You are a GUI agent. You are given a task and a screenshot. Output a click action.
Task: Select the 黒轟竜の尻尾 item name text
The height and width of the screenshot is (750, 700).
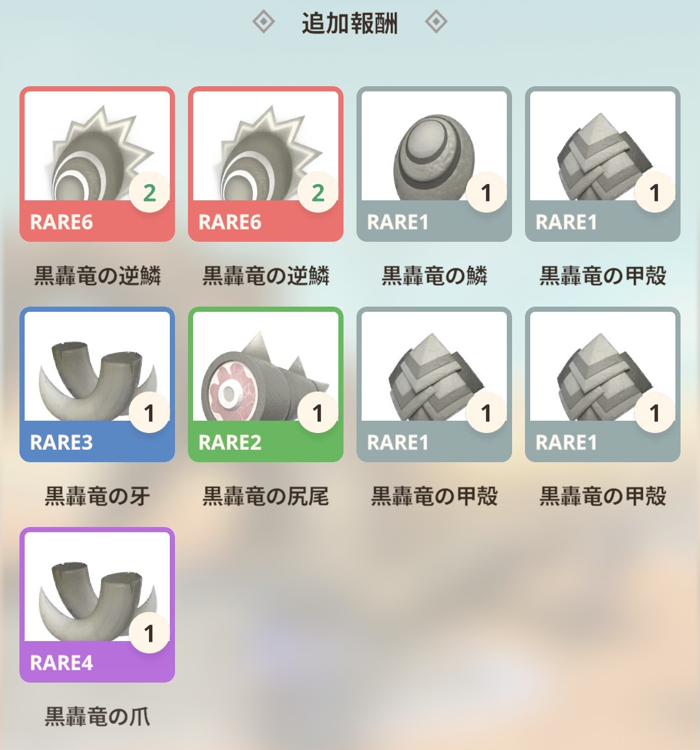click(x=265, y=497)
